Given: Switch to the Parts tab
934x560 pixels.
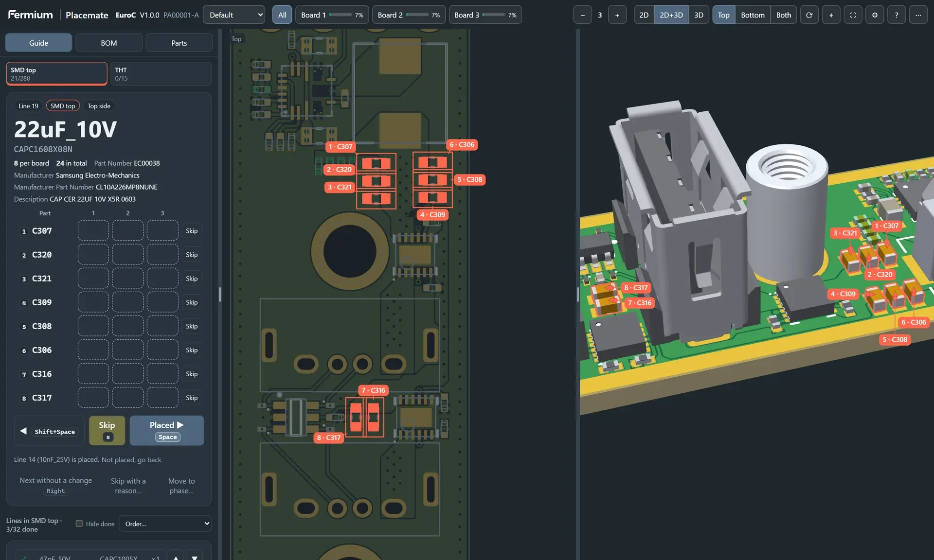Looking at the screenshot, I should (x=179, y=43).
